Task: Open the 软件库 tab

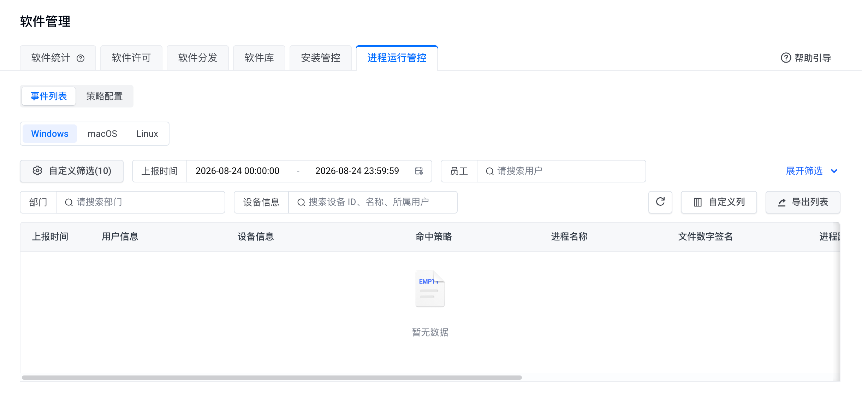Action: point(259,58)
